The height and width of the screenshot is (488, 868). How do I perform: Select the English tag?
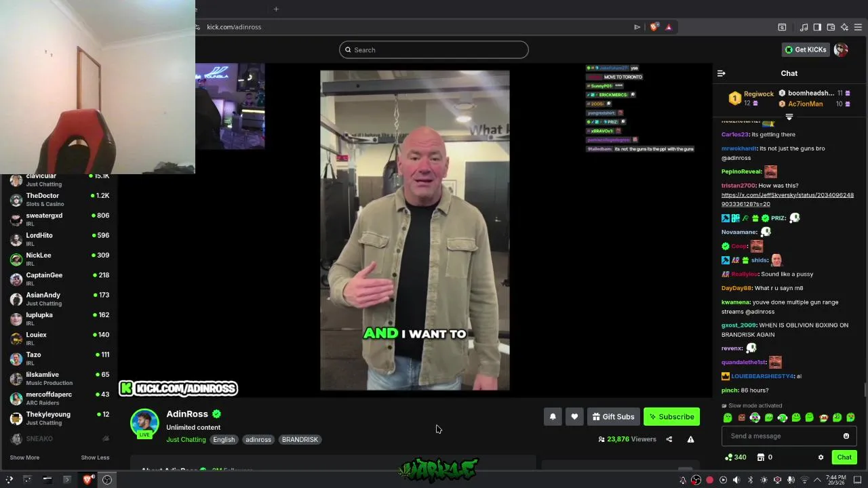tap(224, 439)
